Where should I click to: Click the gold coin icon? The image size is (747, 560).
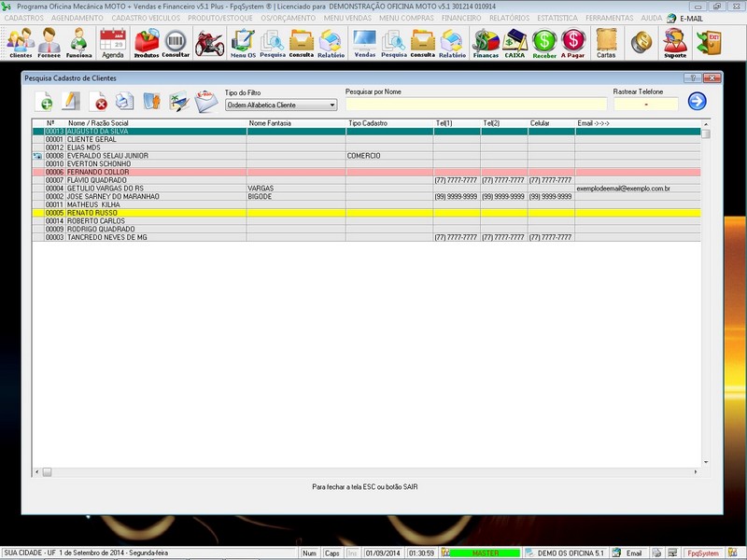pos(641,42)
